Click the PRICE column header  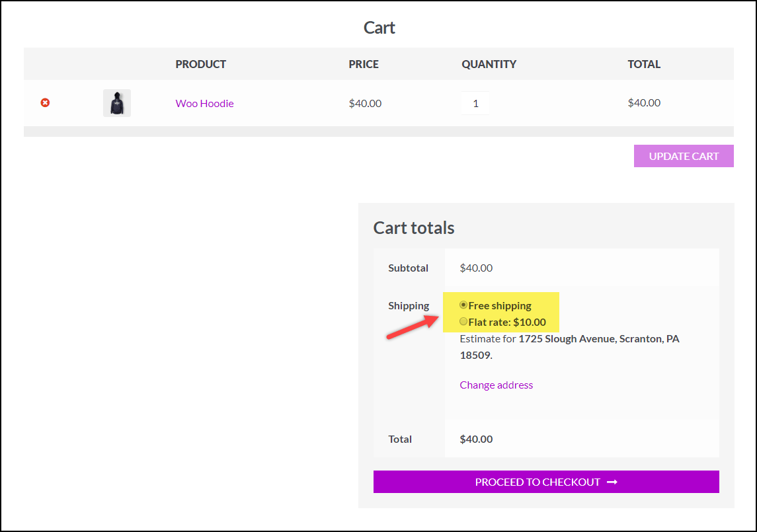click(364, 64)
